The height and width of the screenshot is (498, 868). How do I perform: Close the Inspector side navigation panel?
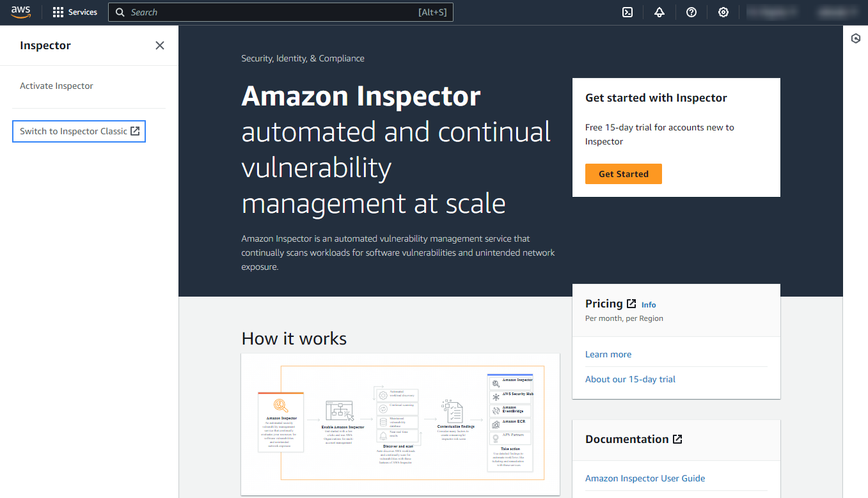click(x=160, y=45)
